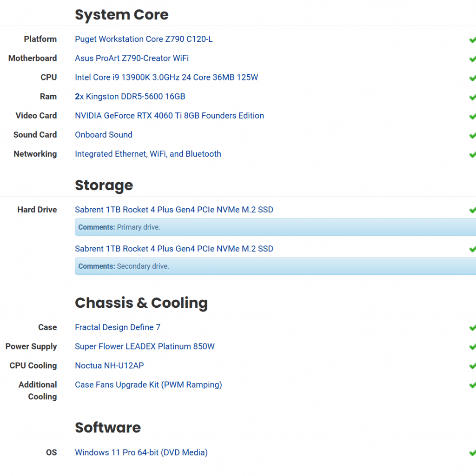Click the Onboard Sound link
Viewport: 476px width, 476px height.
coord(104,134)
